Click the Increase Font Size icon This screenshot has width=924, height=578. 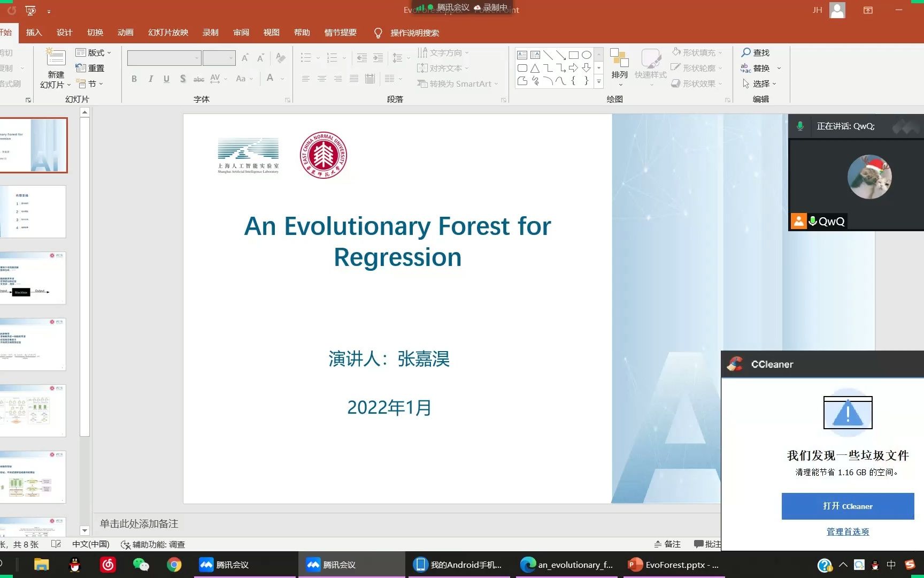245,58
